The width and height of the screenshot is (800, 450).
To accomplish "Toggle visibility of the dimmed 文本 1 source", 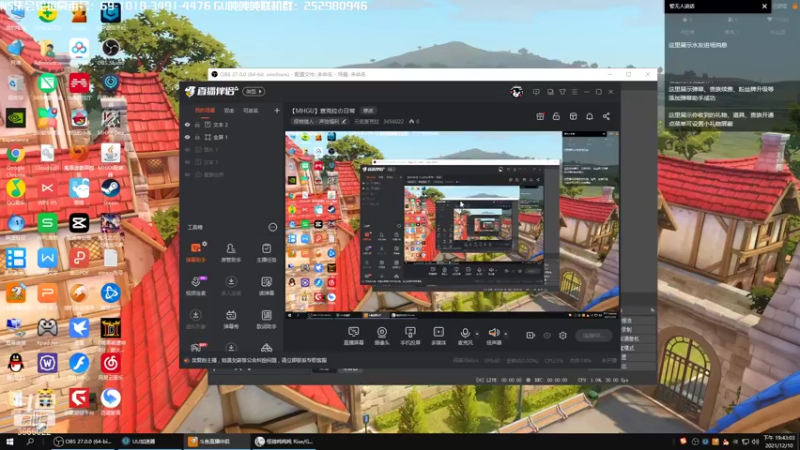I will pos(187,162).
